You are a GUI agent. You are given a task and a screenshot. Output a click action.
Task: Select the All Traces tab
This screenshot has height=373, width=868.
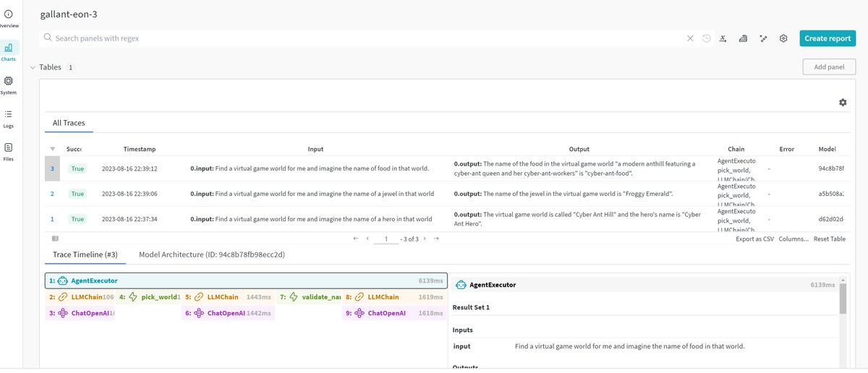[x=69, y=123]
